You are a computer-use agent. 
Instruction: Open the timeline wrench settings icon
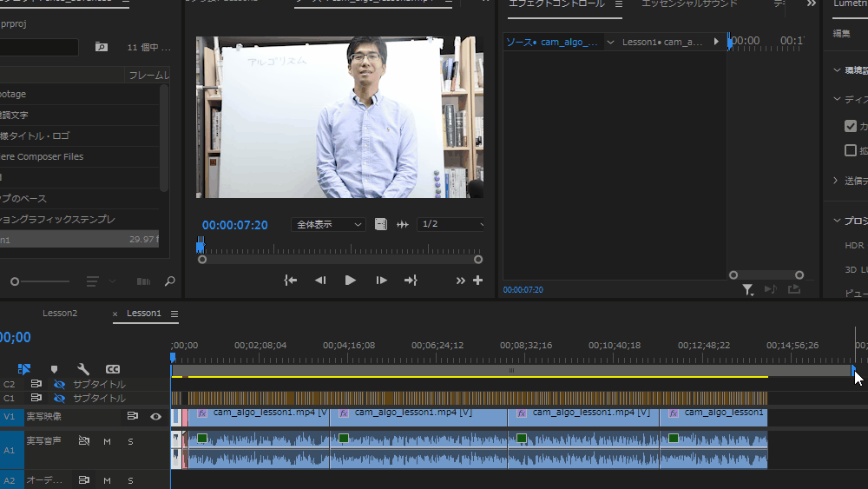[83, 369]
